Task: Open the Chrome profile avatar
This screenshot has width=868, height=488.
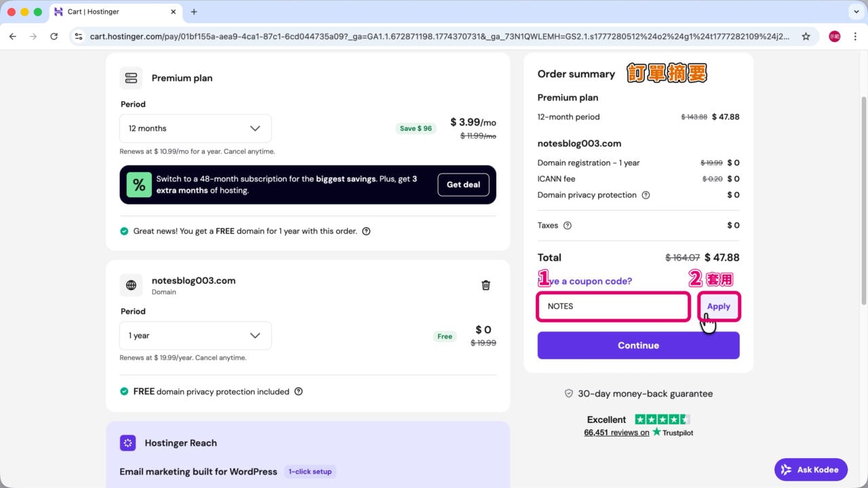Action: (x=835, y=37)
